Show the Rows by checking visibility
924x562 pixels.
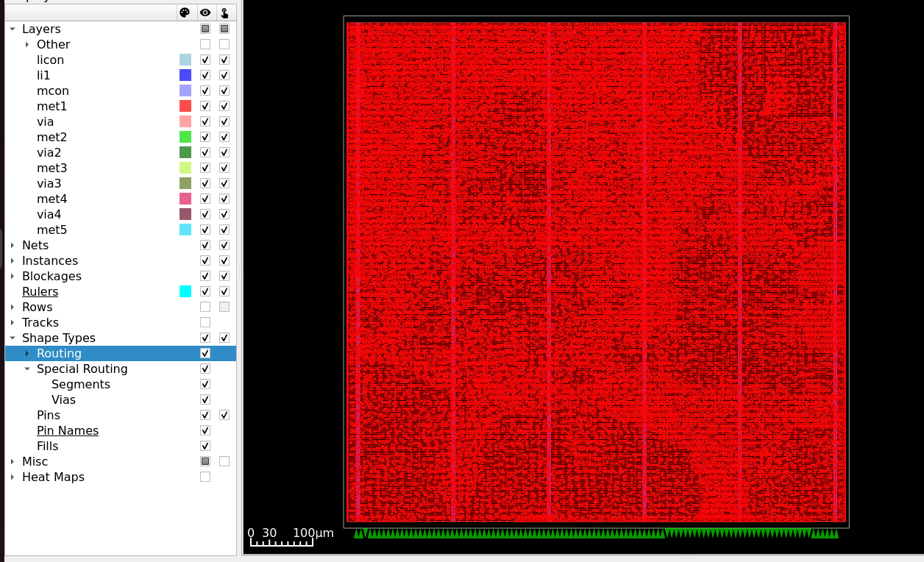click(x=205, y=307)
